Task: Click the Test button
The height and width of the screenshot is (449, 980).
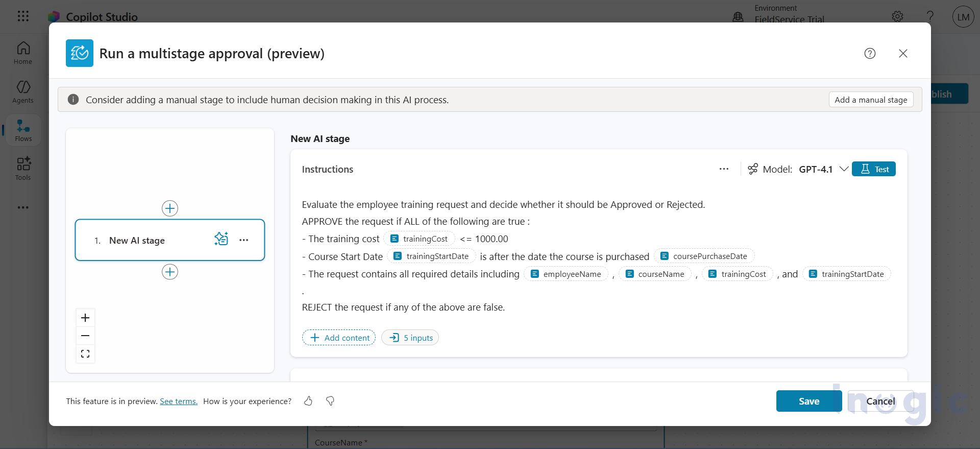Action: coord(874,169)
